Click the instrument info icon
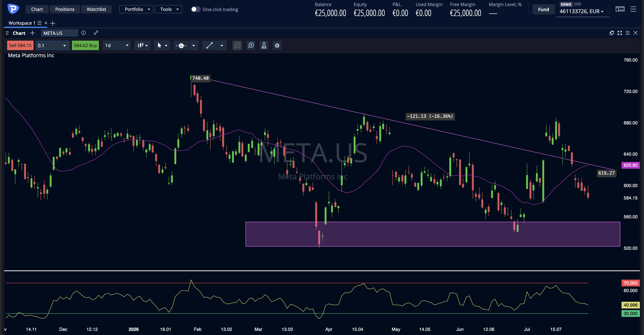 [x=83, y=33]
